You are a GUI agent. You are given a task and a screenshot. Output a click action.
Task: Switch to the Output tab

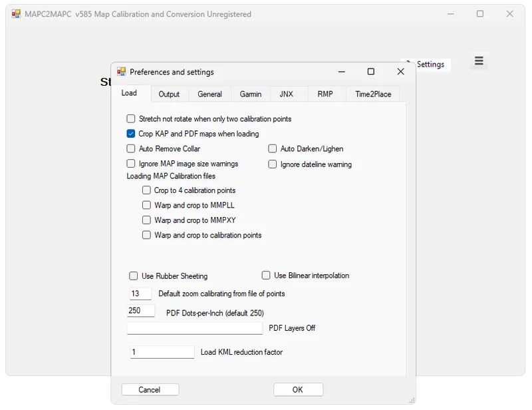click(169, 94)
